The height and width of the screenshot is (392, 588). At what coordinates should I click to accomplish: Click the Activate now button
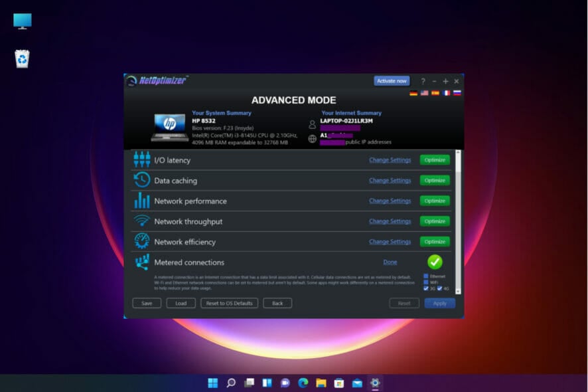[392, 80]
